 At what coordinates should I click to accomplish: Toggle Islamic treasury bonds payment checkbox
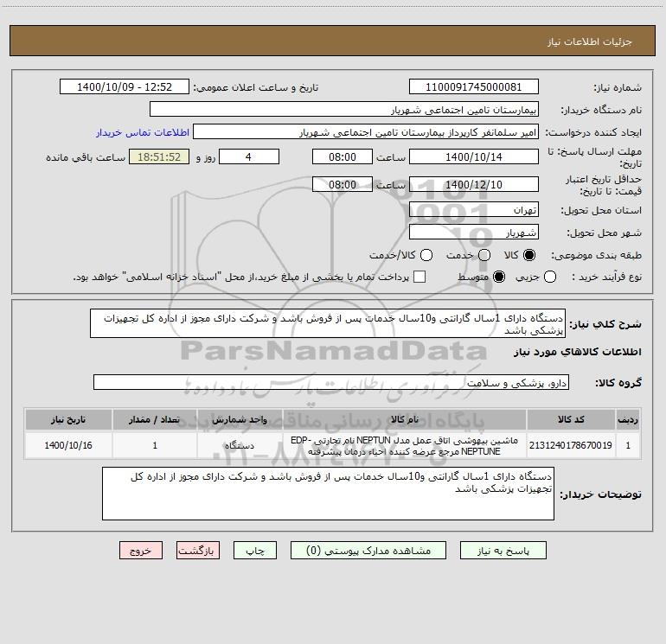419,277
